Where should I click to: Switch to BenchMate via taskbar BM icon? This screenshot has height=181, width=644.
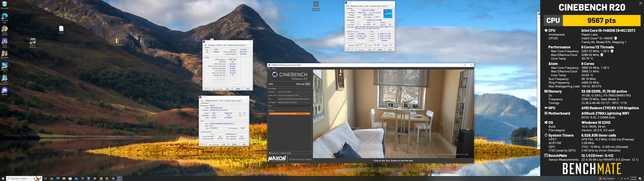pos(107,178)
